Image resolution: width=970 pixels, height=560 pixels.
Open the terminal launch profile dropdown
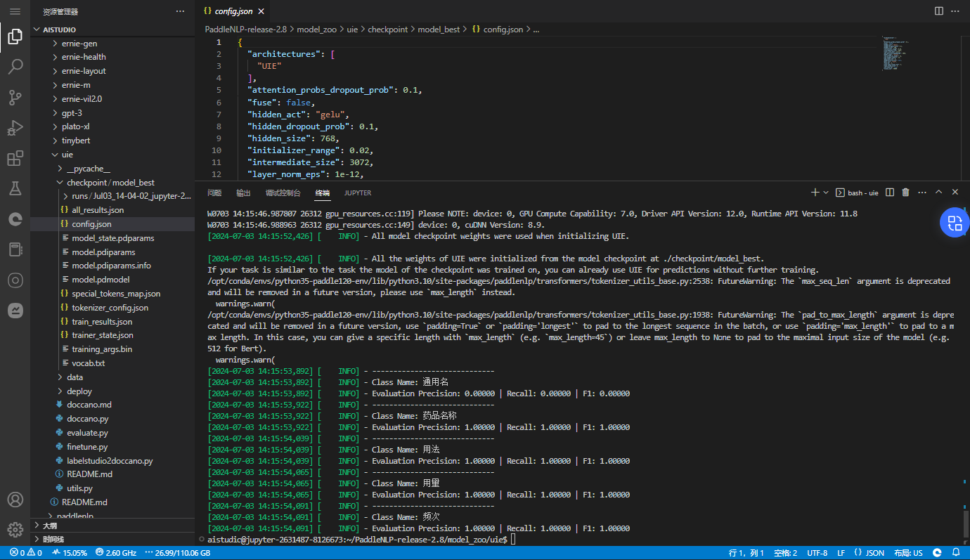[x=826, y=192]
